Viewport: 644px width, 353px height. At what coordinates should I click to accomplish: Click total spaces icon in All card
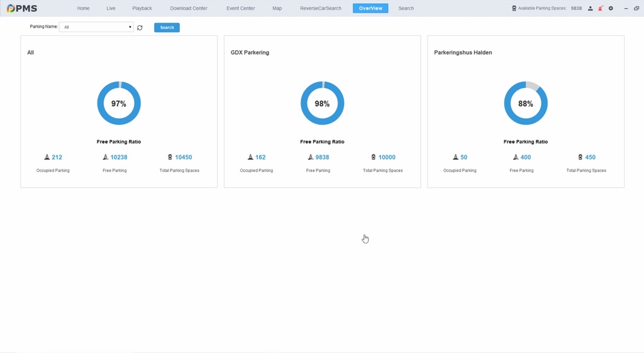pos(170,157)
